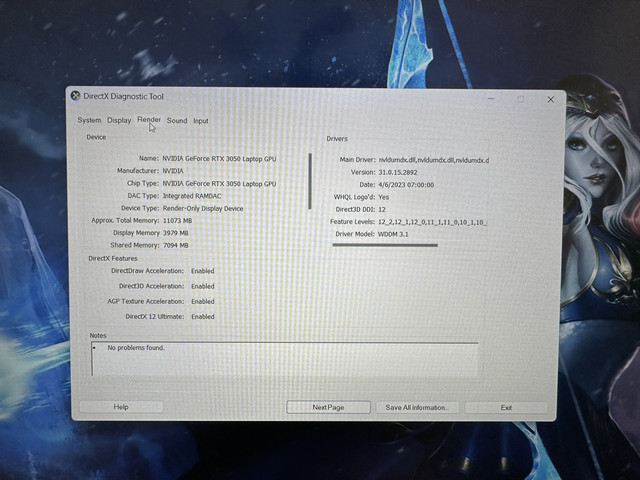Click the 3979 MB display memory value
Viewport: 640px width, 480px height.
176,233
